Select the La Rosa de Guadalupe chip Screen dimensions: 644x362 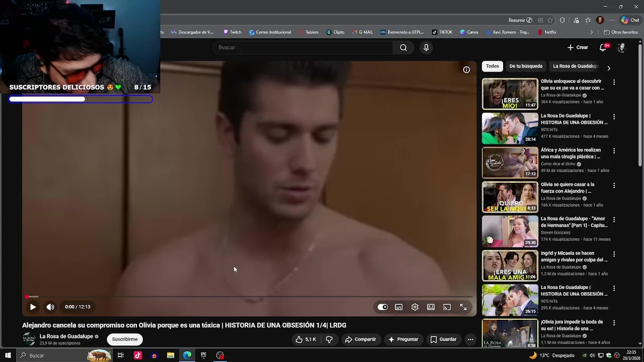[x=575, y=66]
